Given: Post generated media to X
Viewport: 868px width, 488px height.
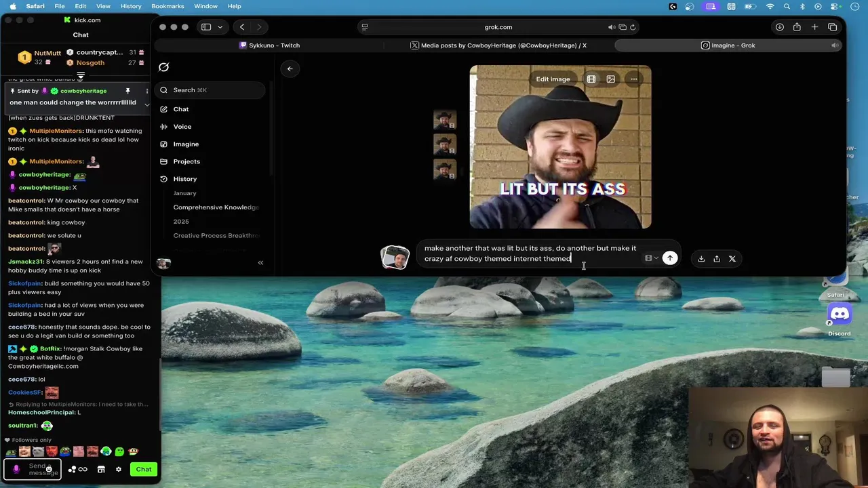Looking at the screenshot, I should tap(732, 259).
